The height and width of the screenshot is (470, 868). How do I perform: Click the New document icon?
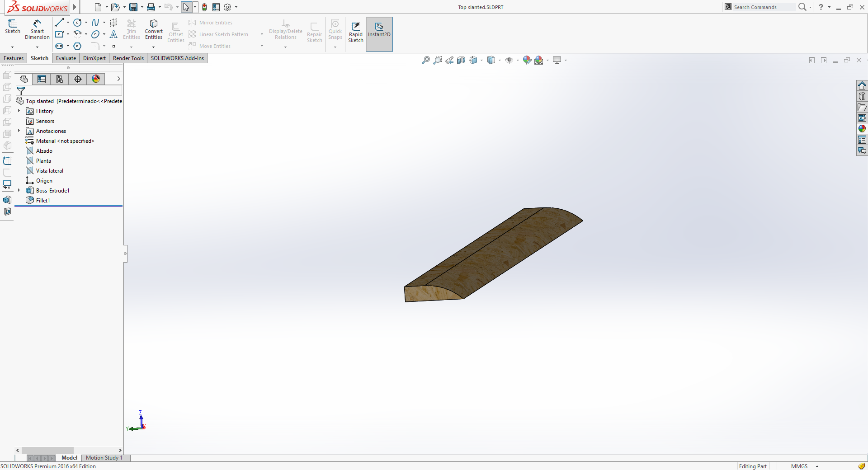[98, 7]
